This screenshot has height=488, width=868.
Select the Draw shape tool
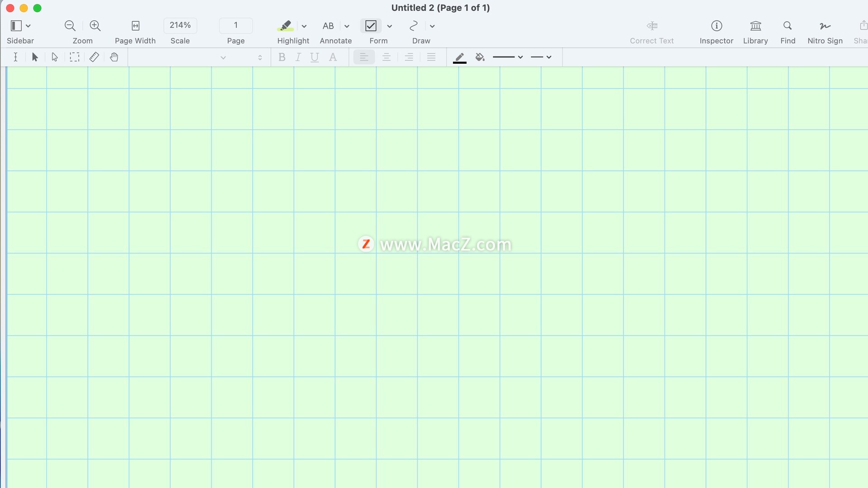413,26
